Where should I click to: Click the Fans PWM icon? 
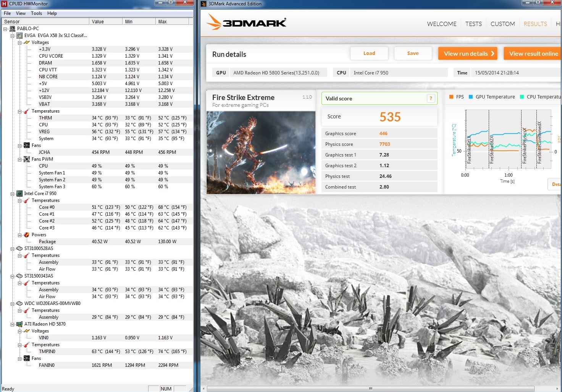click(x=27, y=159)
